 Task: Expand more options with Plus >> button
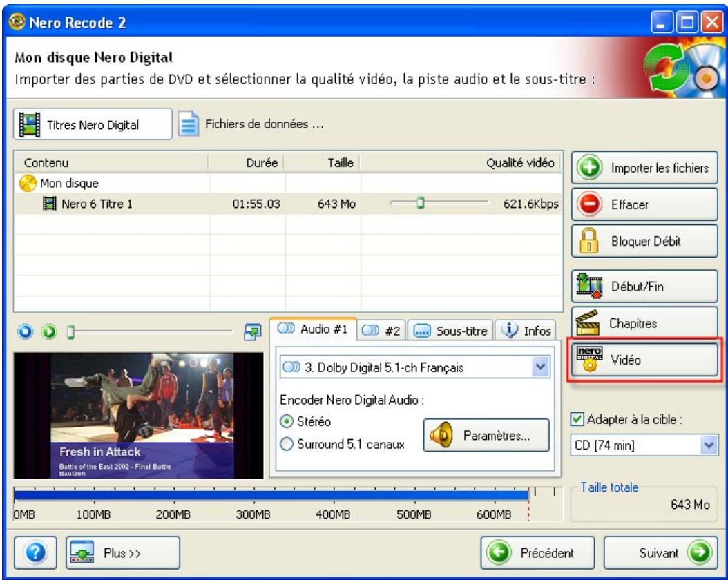[122, 552]
